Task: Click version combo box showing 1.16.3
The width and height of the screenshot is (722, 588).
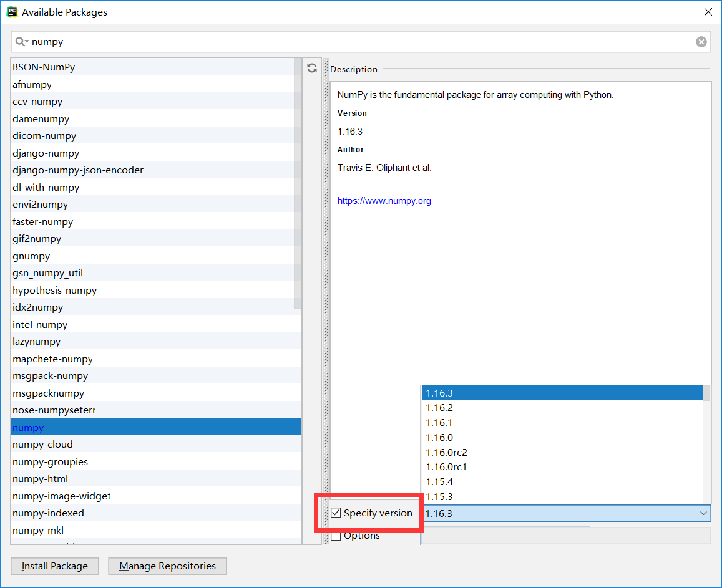Action: click(566, 513)
